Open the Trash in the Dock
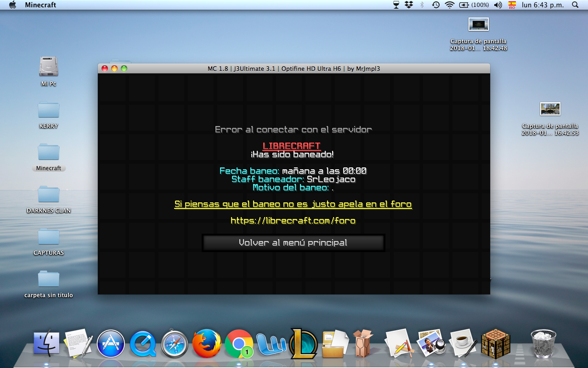This screenshot has width=588, height=368. (x=543, y=343)
